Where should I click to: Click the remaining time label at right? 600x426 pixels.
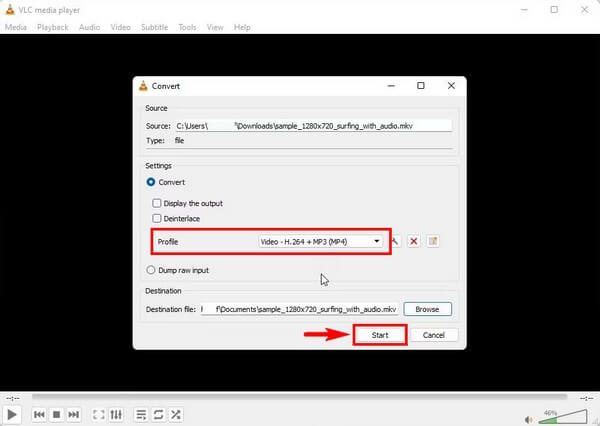click(586, 398)
